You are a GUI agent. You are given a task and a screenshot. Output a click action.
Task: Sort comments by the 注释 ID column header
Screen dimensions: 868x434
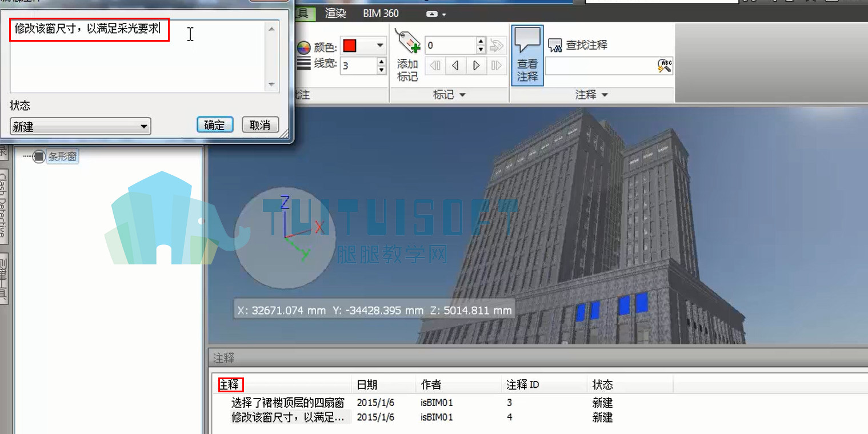[x=544, y=385]
